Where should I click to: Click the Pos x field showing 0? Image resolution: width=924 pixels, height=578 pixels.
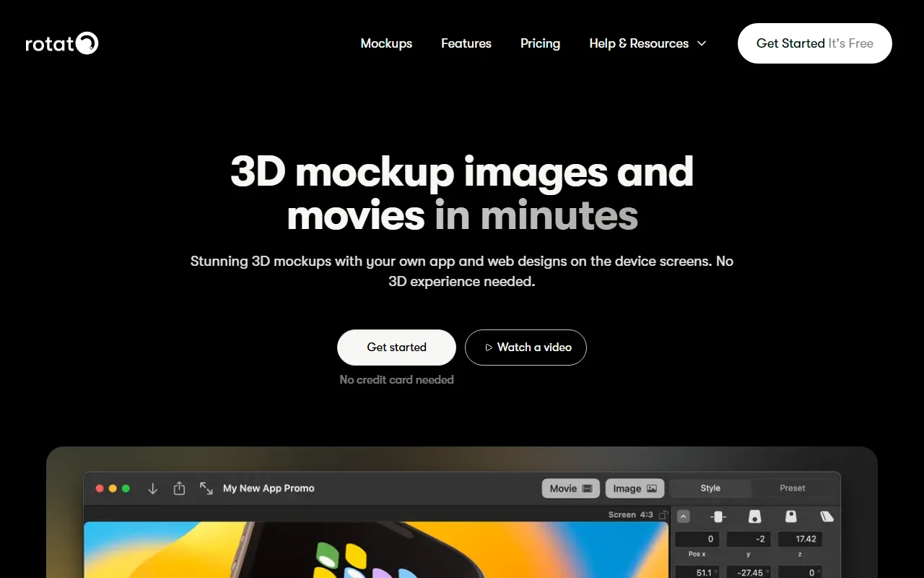pos(697,539)
